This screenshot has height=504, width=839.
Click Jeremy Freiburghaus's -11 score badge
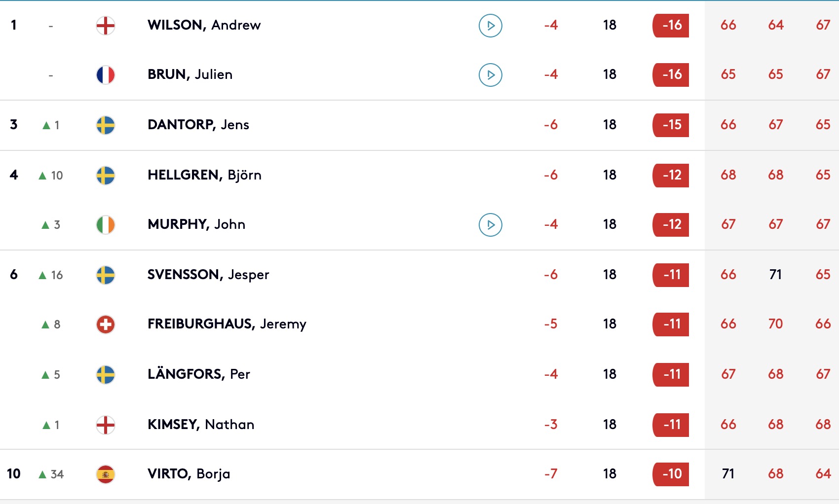671,324
